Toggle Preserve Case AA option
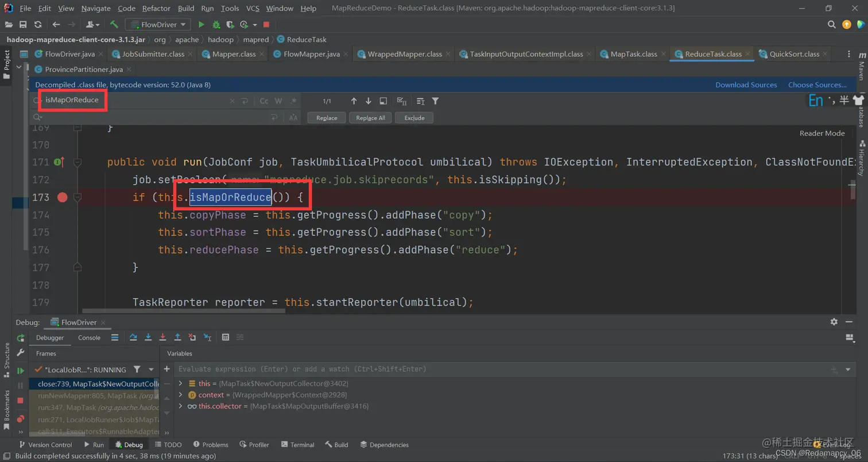 293,117
